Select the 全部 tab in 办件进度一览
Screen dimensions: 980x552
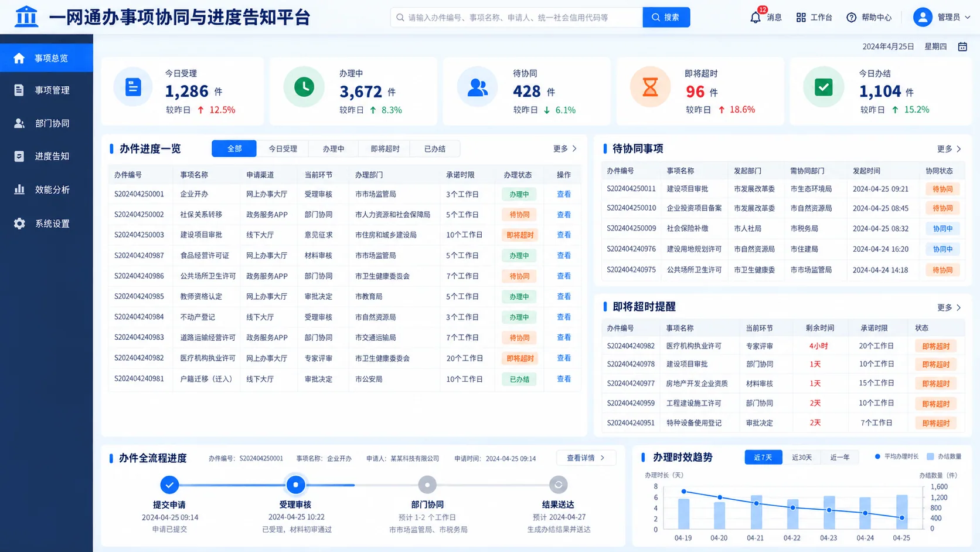coord(234,148)
